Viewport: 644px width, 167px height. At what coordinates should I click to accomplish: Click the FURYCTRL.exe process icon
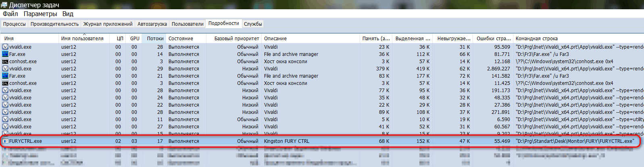[x=5, y=141]
